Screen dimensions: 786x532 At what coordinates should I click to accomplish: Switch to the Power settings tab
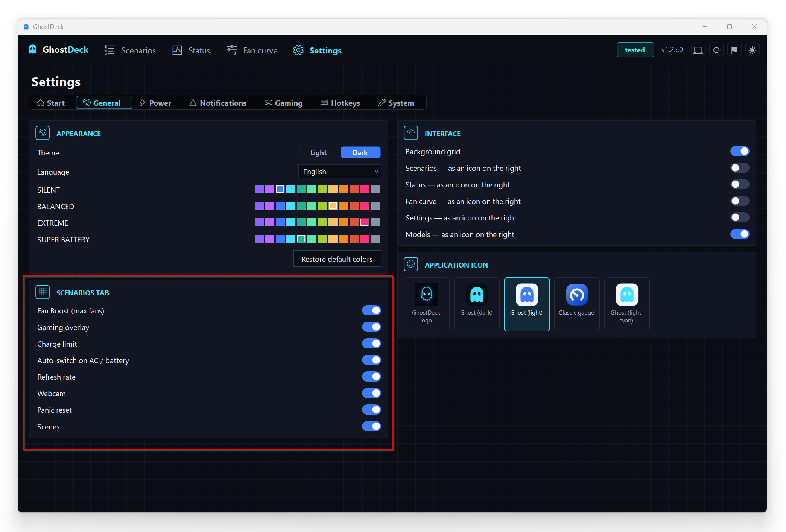click(x=155, y=103)
